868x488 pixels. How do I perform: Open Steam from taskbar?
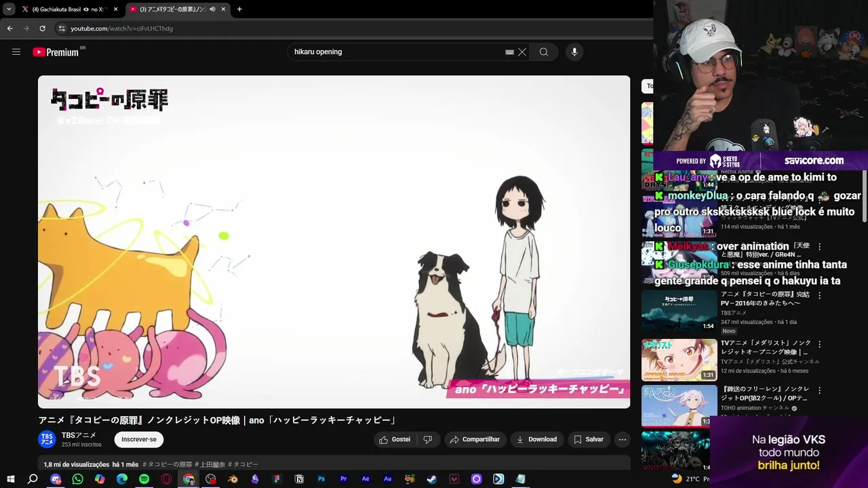(432, 479)
